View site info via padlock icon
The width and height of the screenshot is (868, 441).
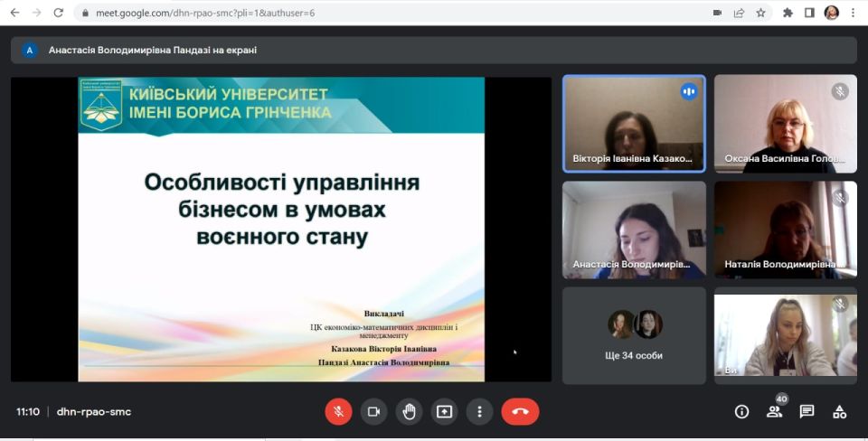click(x=85, y=13)
